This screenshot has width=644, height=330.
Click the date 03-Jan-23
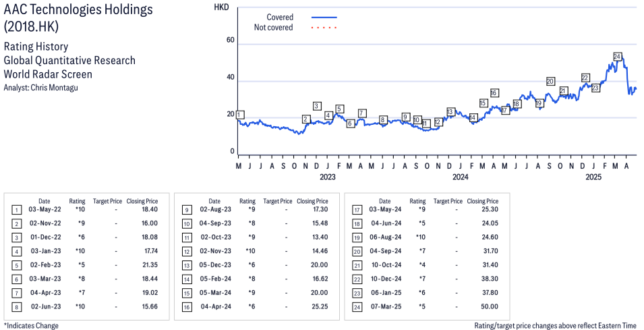tap(45, 251)
